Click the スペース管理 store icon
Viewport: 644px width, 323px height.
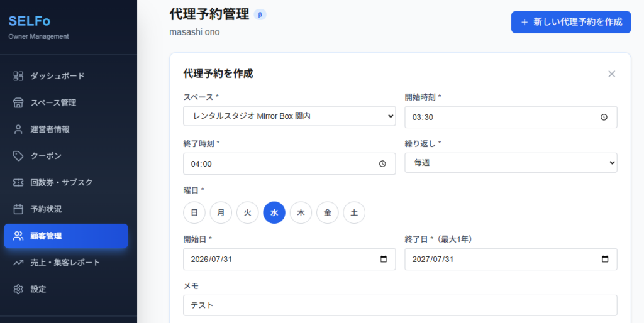18,102
